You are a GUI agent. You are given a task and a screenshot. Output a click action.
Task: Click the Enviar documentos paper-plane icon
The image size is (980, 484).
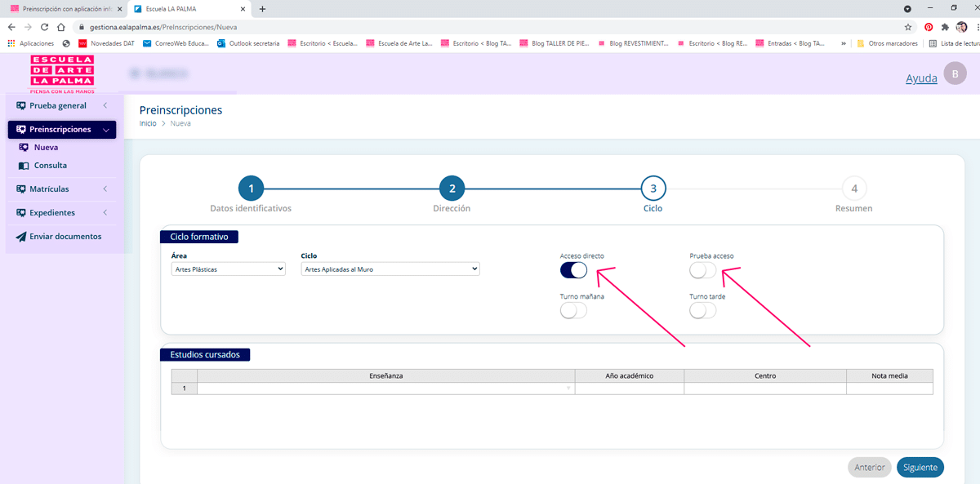point(21,237)
